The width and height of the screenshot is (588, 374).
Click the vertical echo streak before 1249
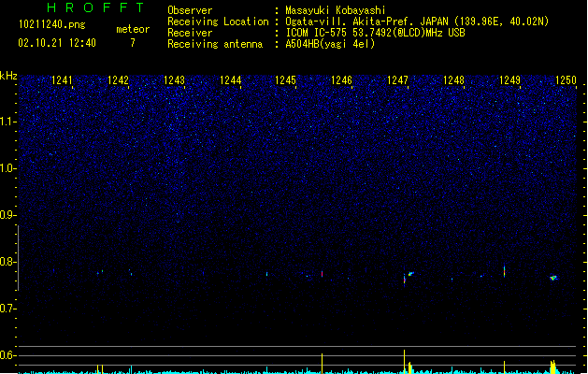tap(505, 271)
